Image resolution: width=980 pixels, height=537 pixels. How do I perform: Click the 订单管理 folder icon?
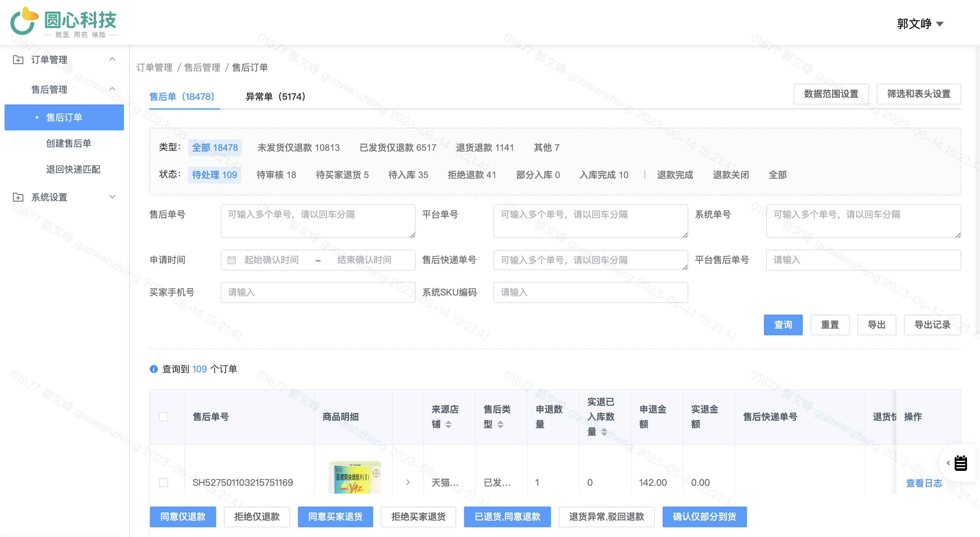coord(18,60)
